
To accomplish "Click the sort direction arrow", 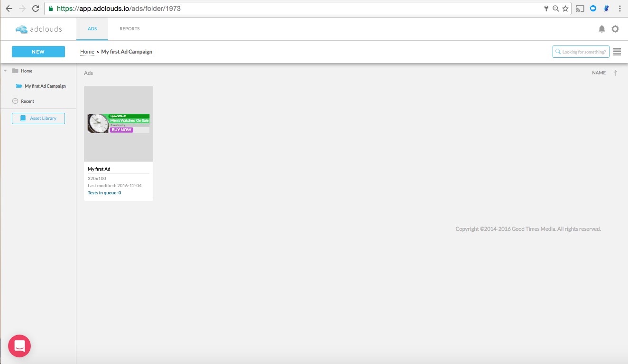I will pyautogui.click(x=616, y=73).
